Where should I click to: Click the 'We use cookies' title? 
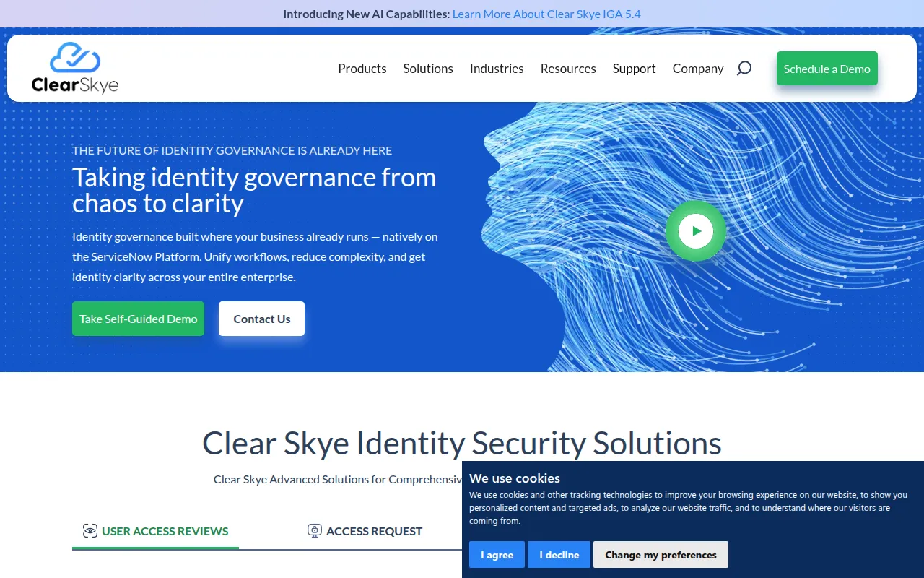[x=515, y=478]
